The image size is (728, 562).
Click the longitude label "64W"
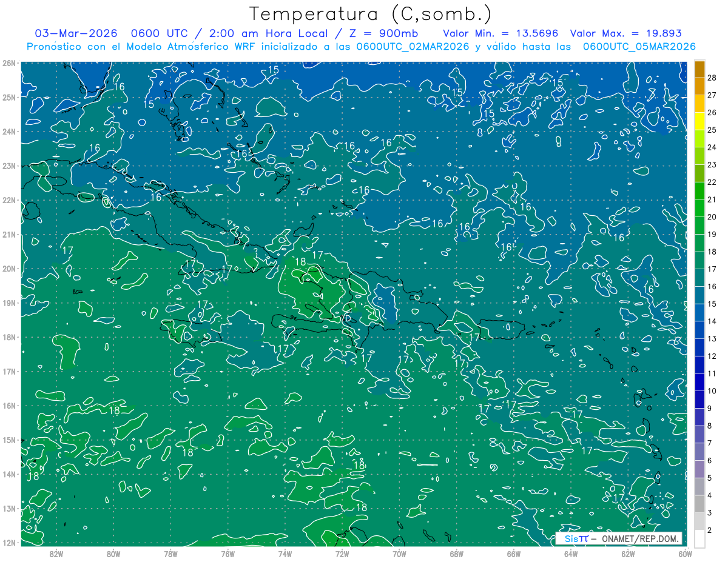tap(571, 554)
